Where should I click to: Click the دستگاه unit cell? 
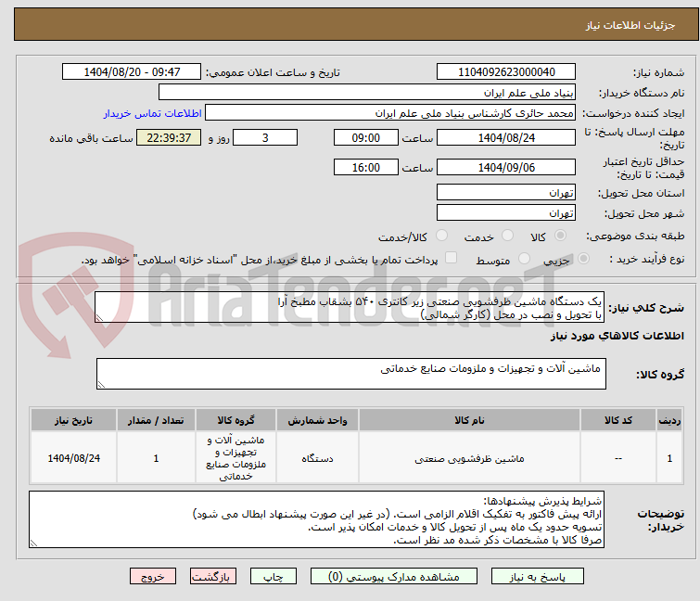point(317,458)
